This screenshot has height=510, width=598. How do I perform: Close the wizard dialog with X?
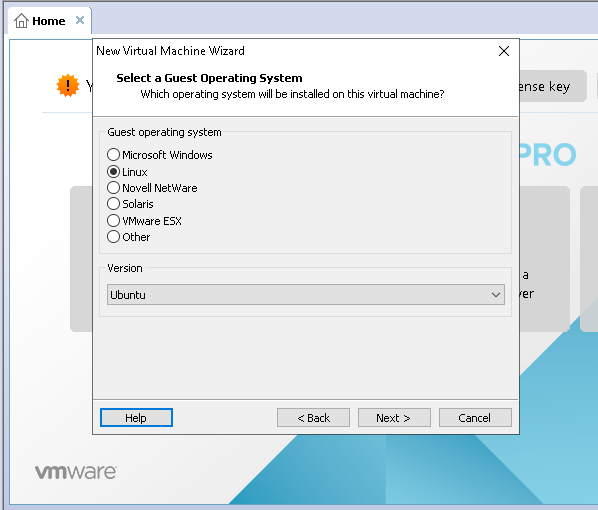pyautogui.click(x=504, y=51)
